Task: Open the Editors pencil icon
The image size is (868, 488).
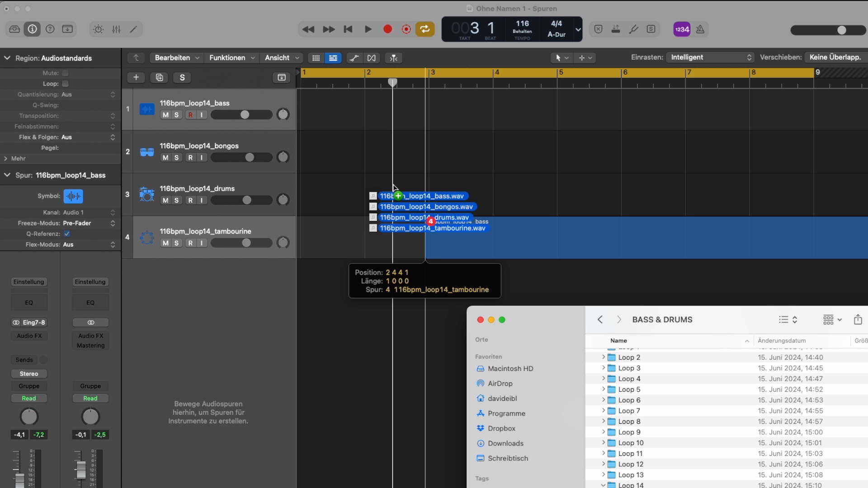Action: [x=133, y=29]
